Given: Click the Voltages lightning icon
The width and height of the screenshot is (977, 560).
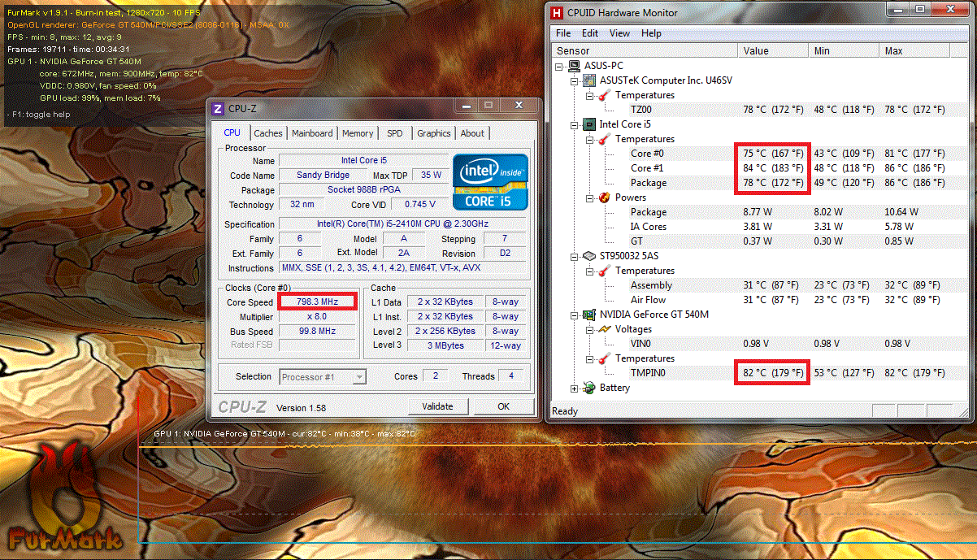Looking at the screenshot, I should pos(604,329).
